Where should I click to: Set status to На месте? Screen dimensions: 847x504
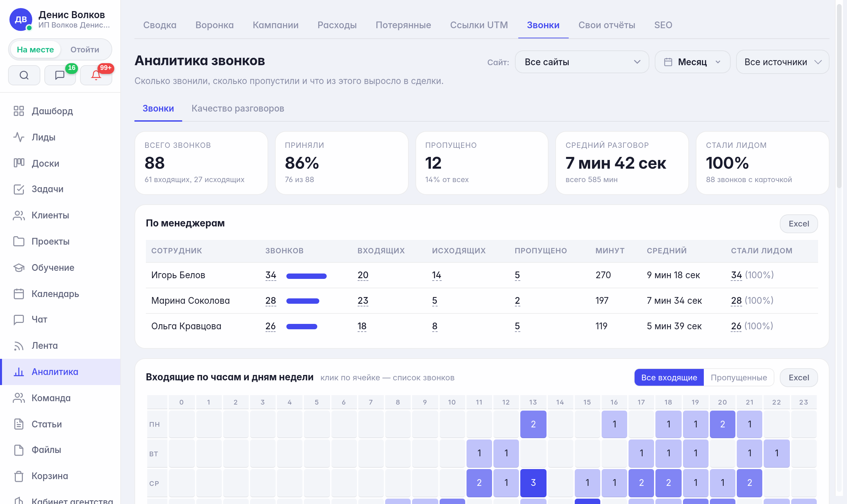coord(35,50)
